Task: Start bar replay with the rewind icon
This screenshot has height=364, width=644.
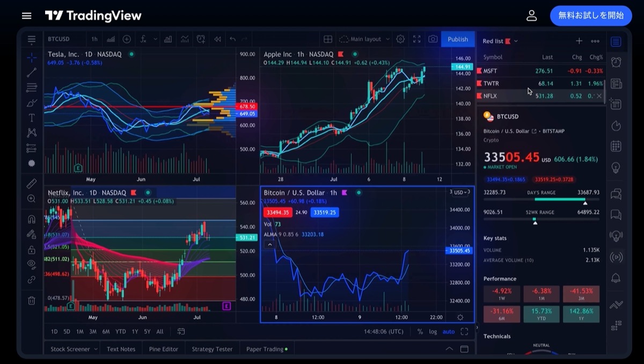Action: pos(217,39)
